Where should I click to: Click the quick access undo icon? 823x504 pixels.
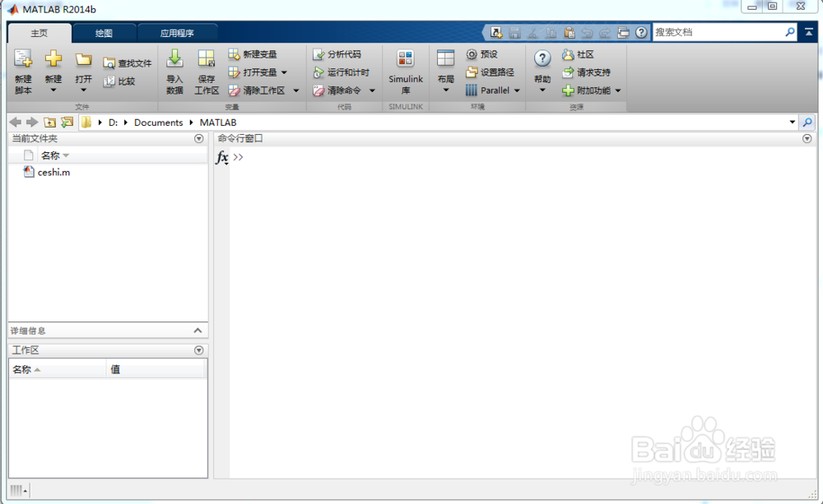(587, 33)
